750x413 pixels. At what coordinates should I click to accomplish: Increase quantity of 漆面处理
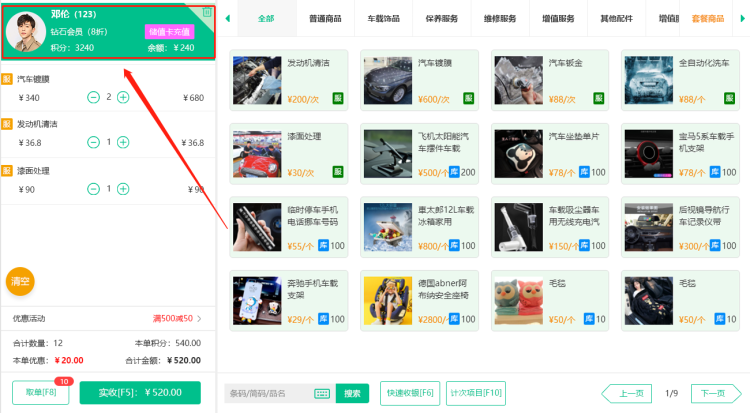123,188
